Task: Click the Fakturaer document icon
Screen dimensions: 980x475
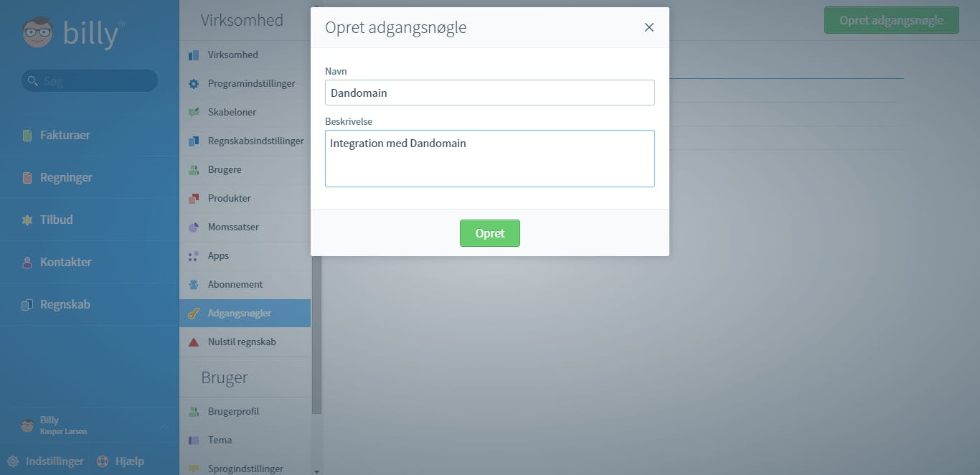Action: click(27, 135)
